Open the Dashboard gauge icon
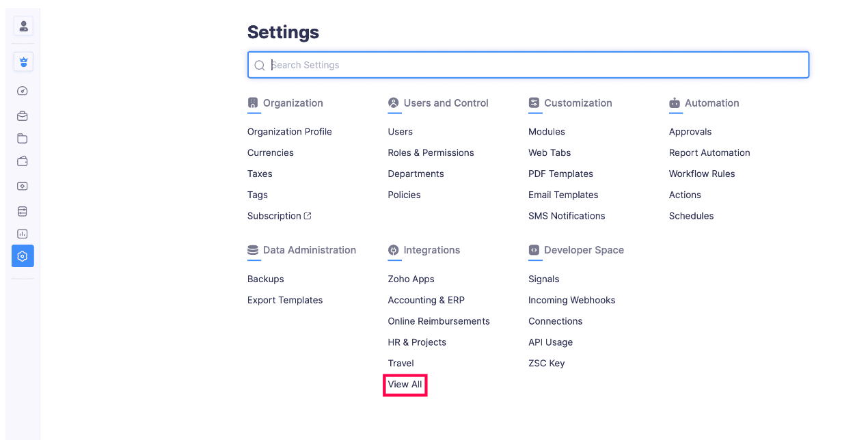The height and width of the screenshot is (440, 868). 23,90
